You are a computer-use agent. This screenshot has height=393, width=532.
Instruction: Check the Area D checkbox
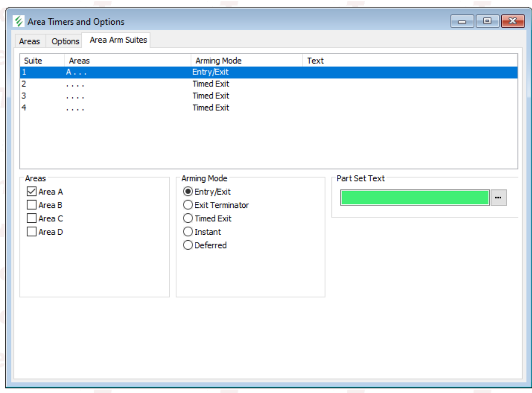coord(32,232)
